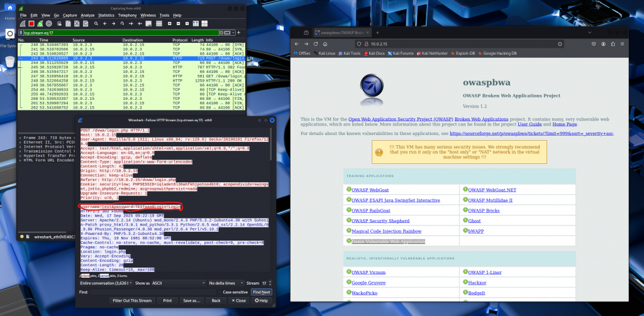Open new tab in Firefox
The width and height of the screenshot is (644, 316).
click(x=377, y=33)
